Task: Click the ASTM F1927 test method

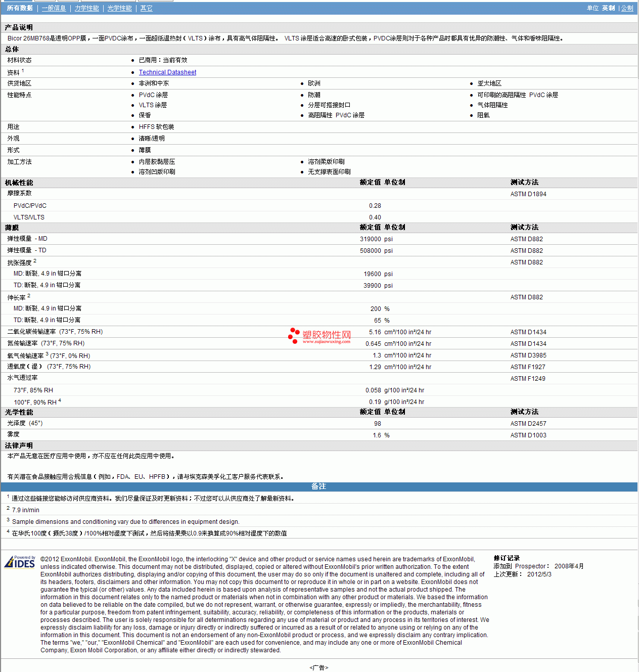Action: pyautogui.click(x=528, y=367)
